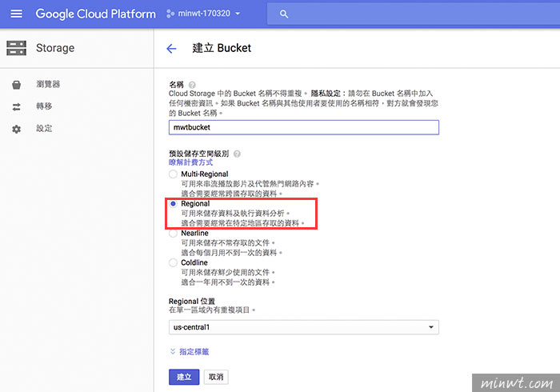Expand the 指定標籤 section
This screenshot has height=392, width=560.
(x=190, y=352)
